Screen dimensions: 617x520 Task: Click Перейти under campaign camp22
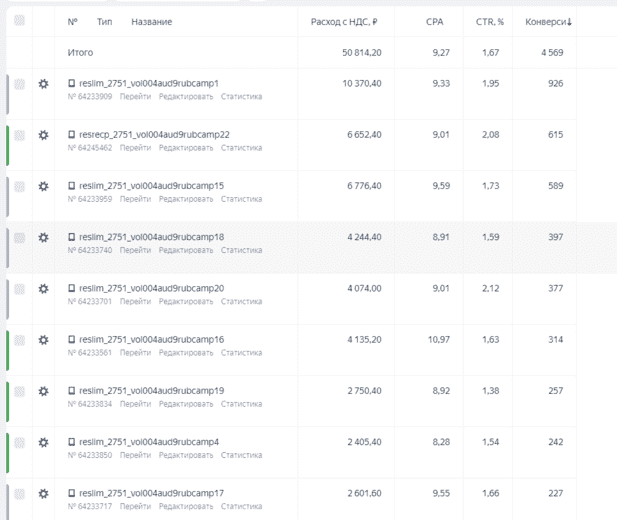pyautogui.click(x=135, y=148)
